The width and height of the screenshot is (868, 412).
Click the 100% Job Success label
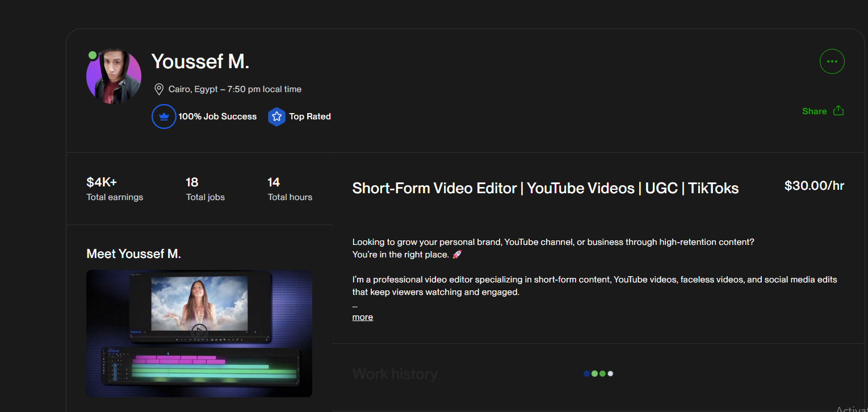click(217, 116)
